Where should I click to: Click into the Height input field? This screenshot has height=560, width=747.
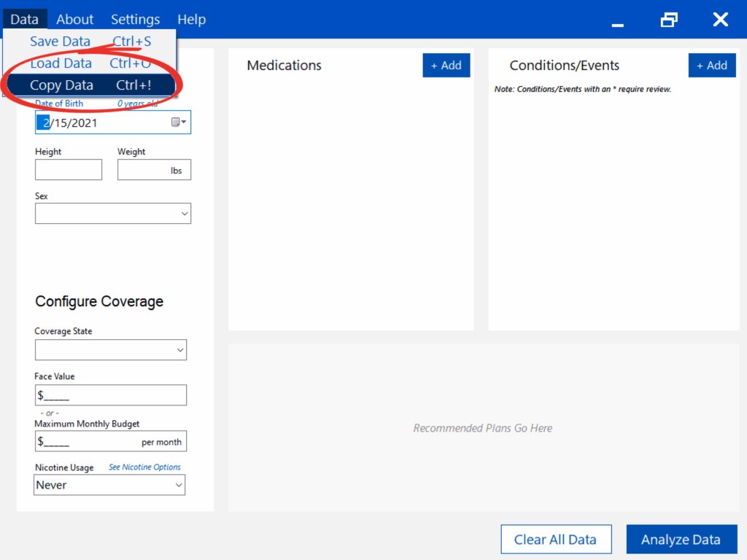[x=69, y=170]
